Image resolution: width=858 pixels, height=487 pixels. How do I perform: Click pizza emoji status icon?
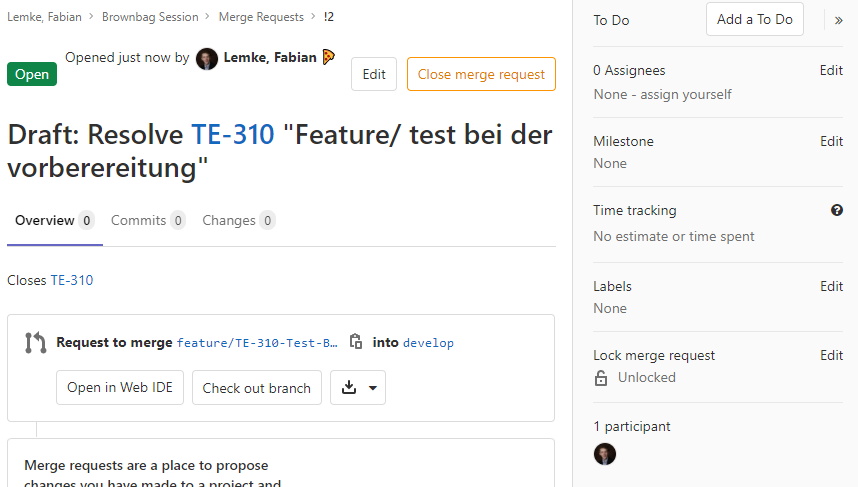[328, 58]
